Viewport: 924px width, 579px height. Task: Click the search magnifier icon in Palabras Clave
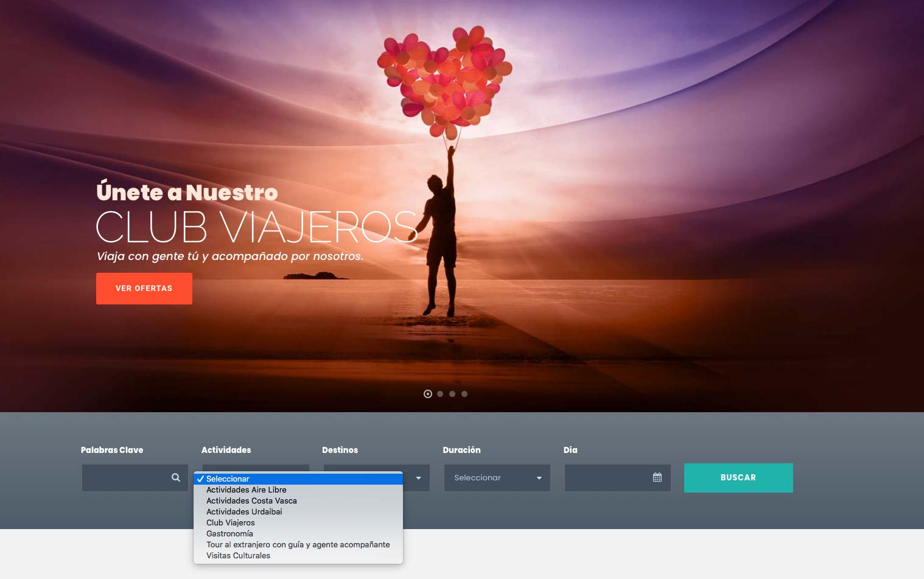176,478
